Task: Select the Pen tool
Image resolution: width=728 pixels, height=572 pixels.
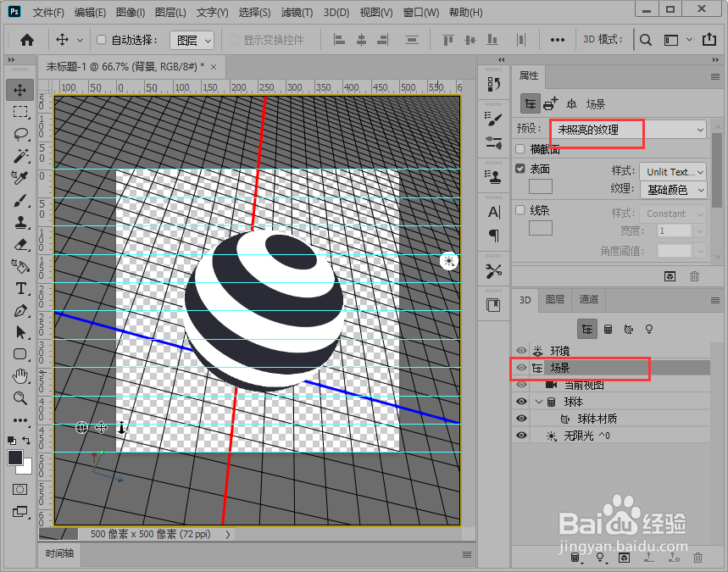Action: (x=20, y=311)
